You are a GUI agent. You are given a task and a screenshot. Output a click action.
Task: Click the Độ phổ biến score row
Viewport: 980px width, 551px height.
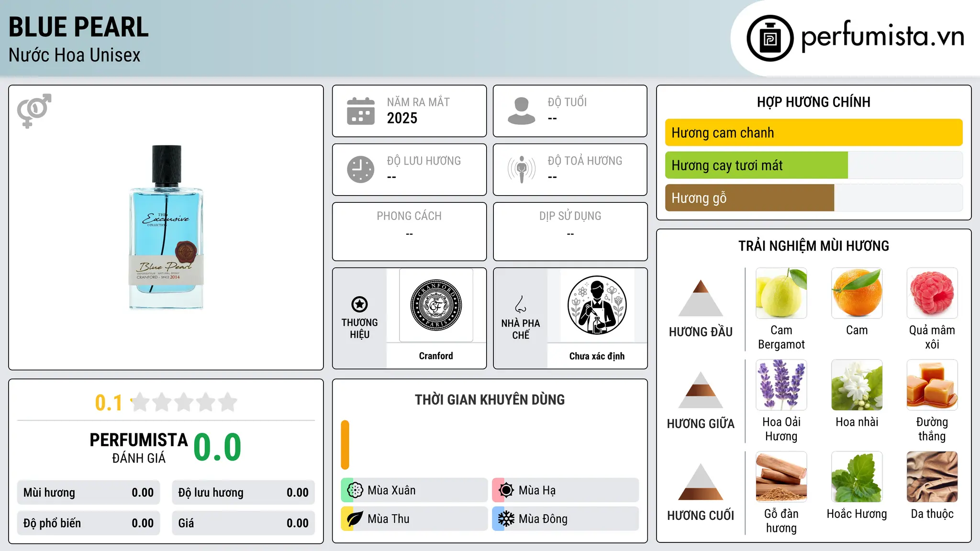coord(89,523)
